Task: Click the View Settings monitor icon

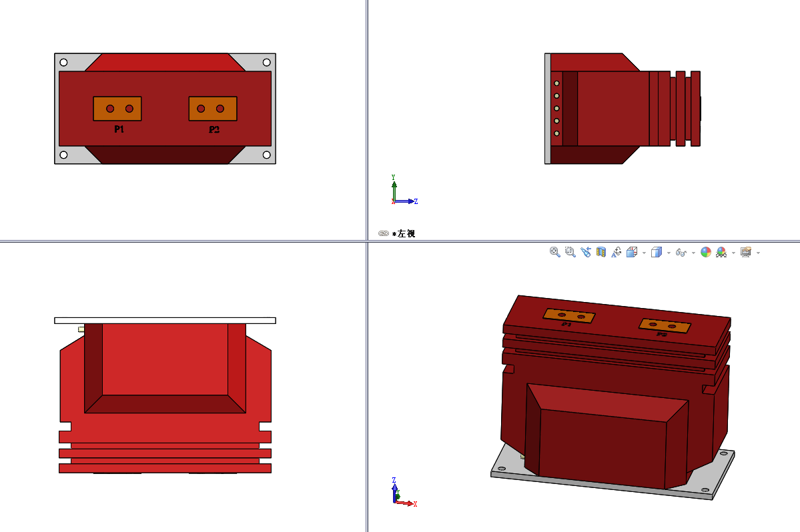Action: pyautogui.click(x=746, y=252)
